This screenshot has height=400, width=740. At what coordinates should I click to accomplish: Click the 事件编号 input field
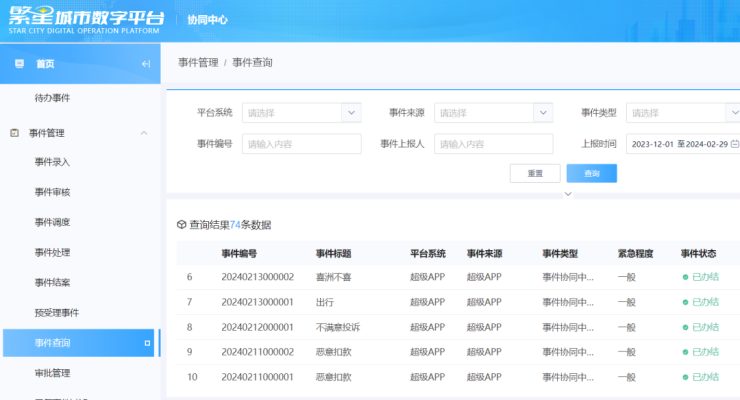(300, 144)
